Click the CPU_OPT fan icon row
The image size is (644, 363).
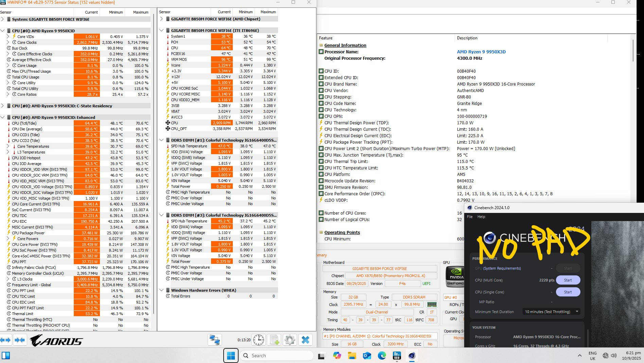(x=168, y=129)
